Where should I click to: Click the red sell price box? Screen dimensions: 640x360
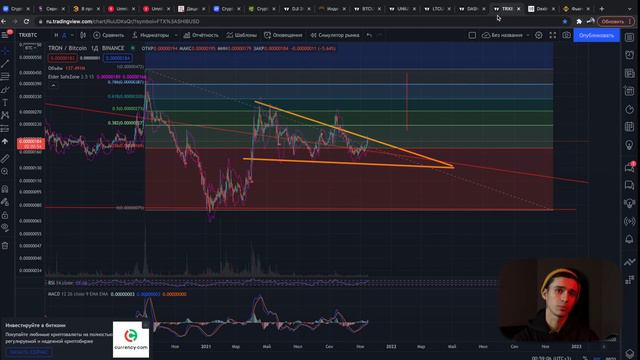coord(62,58)
